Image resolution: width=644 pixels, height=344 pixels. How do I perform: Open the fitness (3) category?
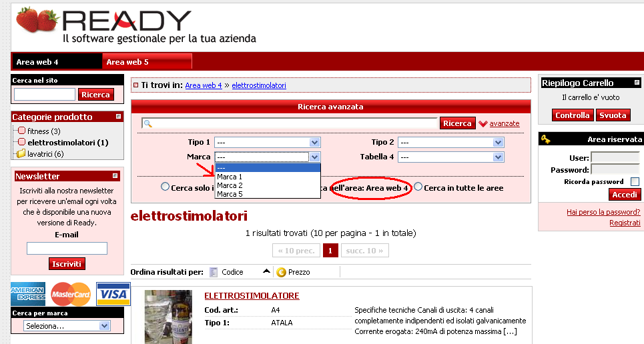(x=44, y=131)
